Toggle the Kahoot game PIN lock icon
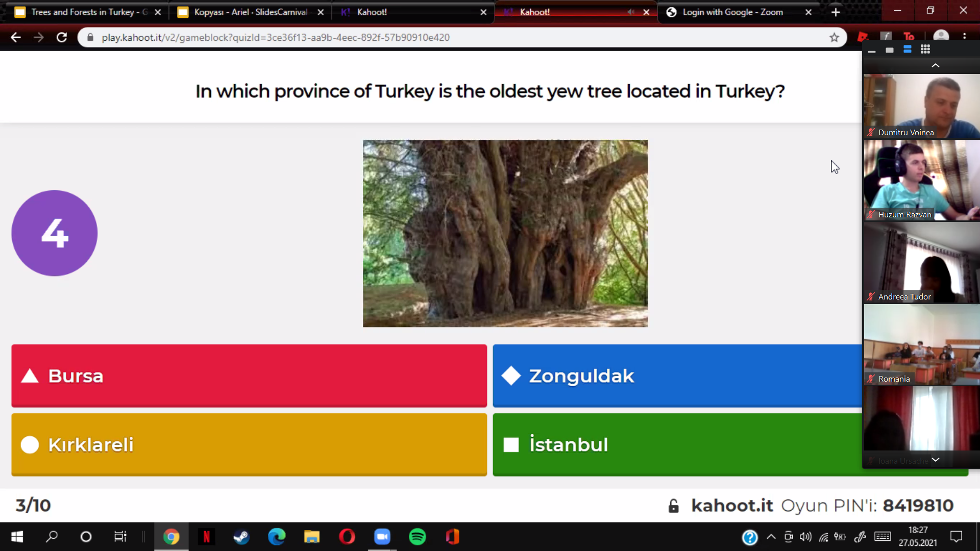Screen dimensions: 980x551 pos(674,506)
